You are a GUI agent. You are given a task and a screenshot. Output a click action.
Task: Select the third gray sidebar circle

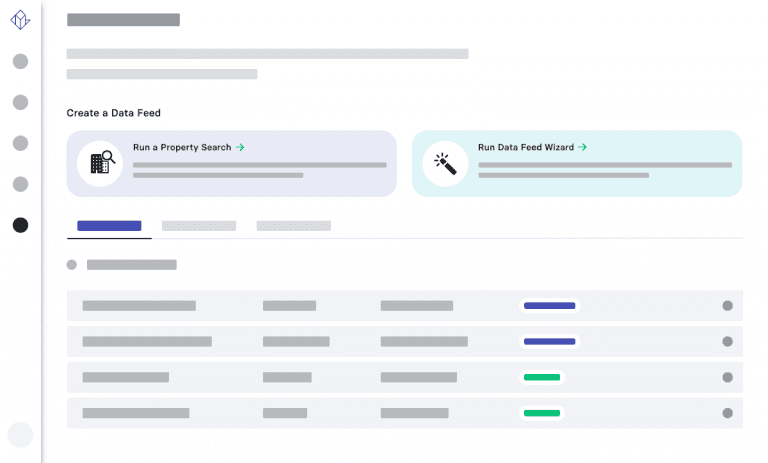(x=20, y=143)
